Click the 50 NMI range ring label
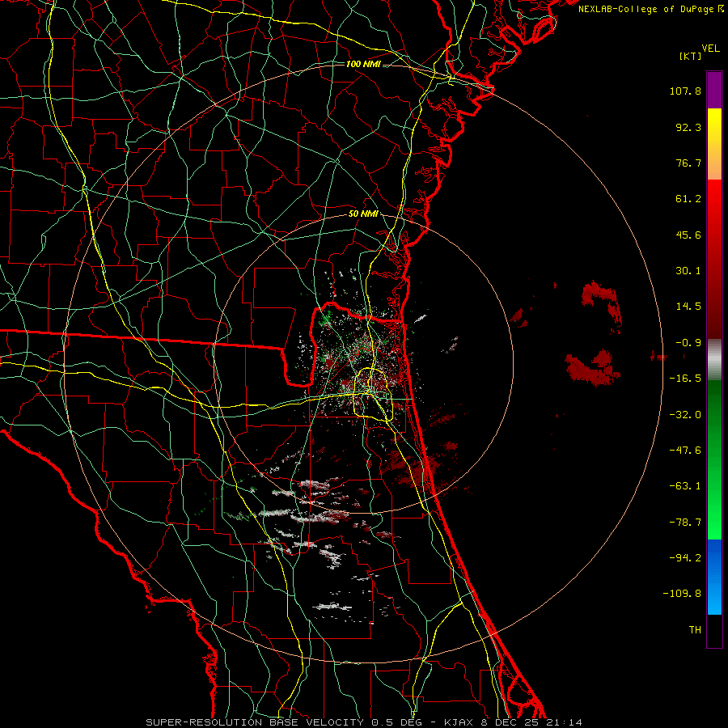Viewport: 728px width, 728px height. click(363, 214)
